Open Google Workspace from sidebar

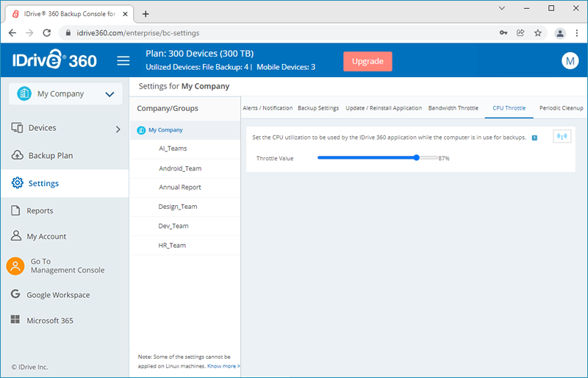point(57,295)
